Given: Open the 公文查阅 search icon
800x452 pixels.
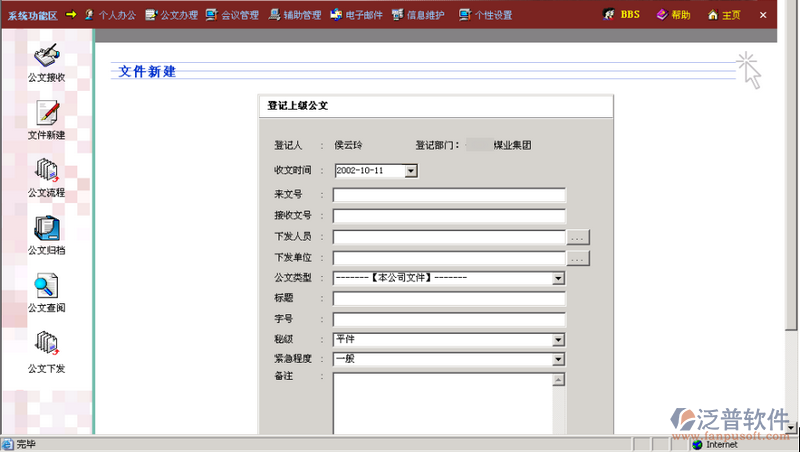Looking at the screenshot, I should [46, 286].
